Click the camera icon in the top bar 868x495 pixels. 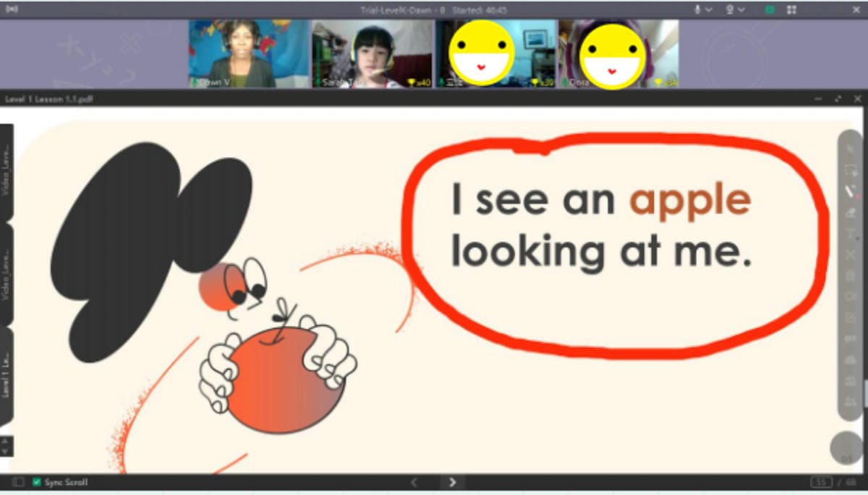728,9
